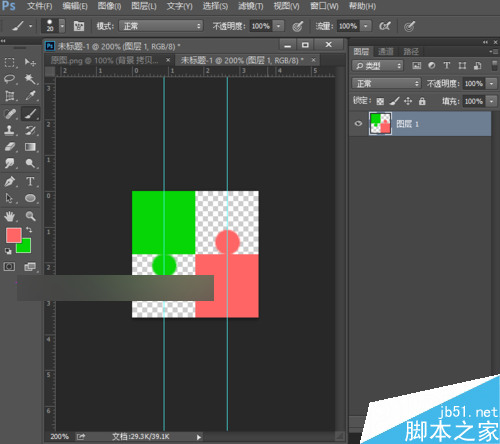Select the Pen tool
The height and width of the screenshot is (444, 500).
tap(10, 182)
